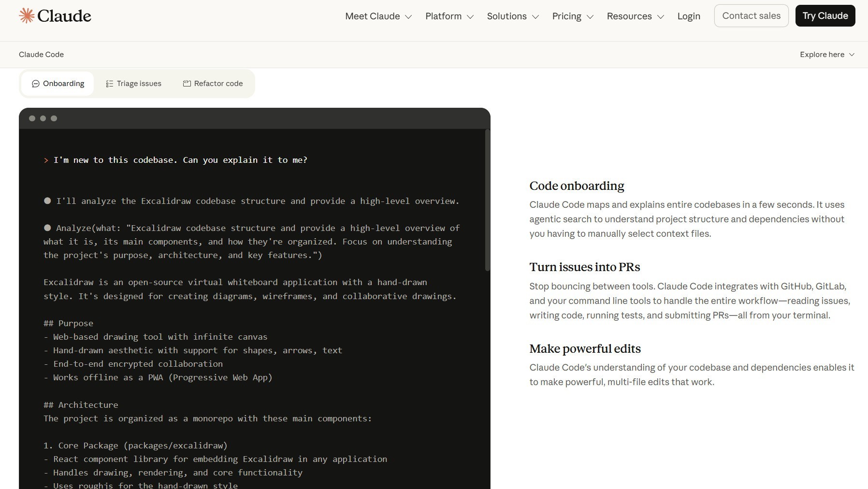This screenshot has width=868, height=489.
Task: Expand the Pricing menu chevron
Action: click(x=590, y=16)
